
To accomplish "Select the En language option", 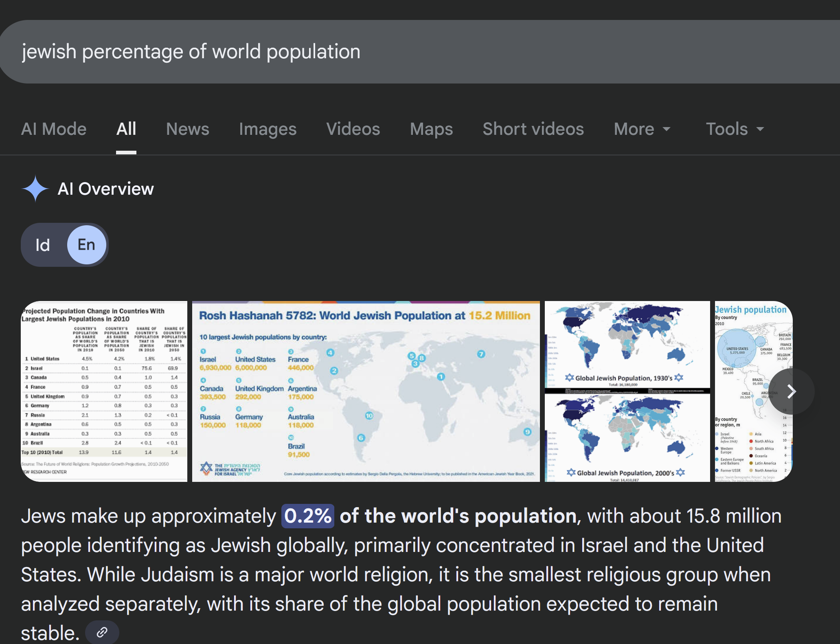I will [x=86, y=245].
